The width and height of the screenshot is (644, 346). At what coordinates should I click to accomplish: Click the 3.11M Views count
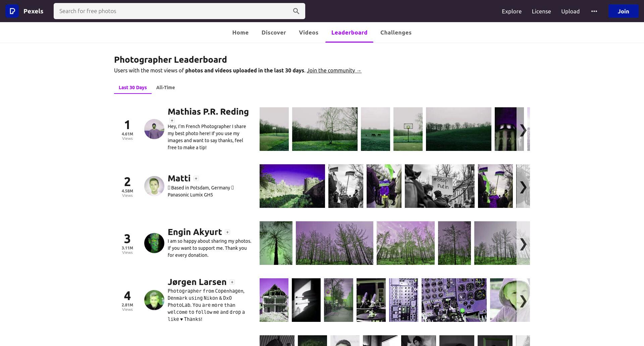(x=127, y=250)
